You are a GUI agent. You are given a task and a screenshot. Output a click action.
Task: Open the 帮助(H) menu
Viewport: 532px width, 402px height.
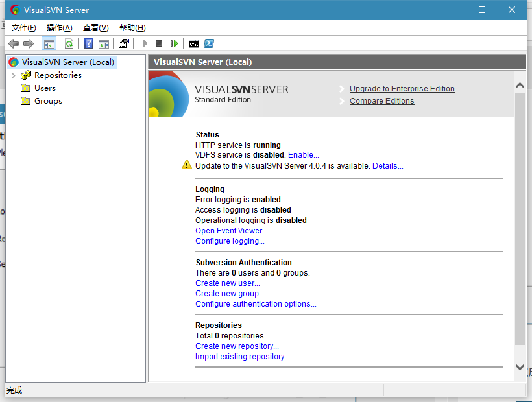tap(132, 28)
